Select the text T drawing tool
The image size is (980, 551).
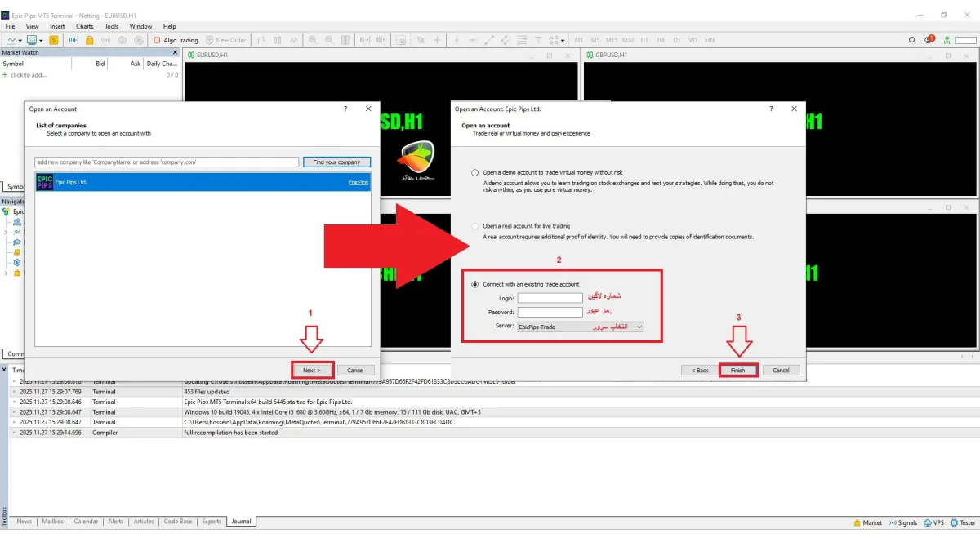(x=538, y=40)
